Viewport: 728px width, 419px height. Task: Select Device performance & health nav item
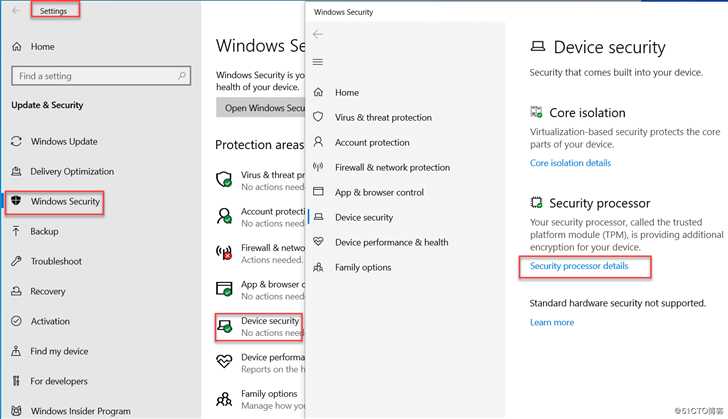point(391,242)
